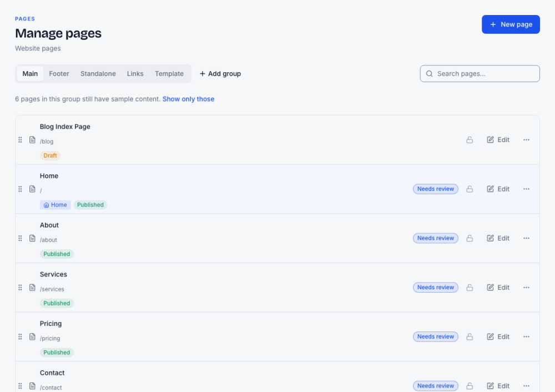555x392 pixels.
Task: Click the document icon in the Contact row
Action: [32, 386]
